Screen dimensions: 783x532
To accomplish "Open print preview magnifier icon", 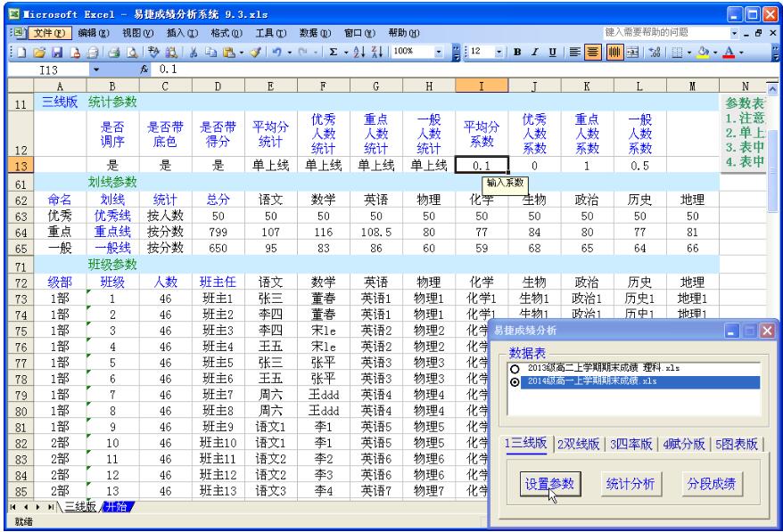I will tap(132, 52).
